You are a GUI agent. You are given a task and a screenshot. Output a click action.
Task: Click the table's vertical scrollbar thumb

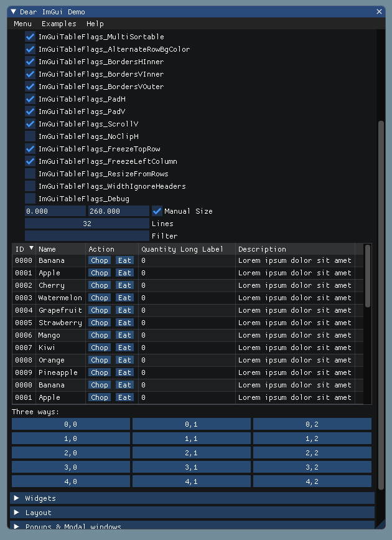(x=368, y=276)
